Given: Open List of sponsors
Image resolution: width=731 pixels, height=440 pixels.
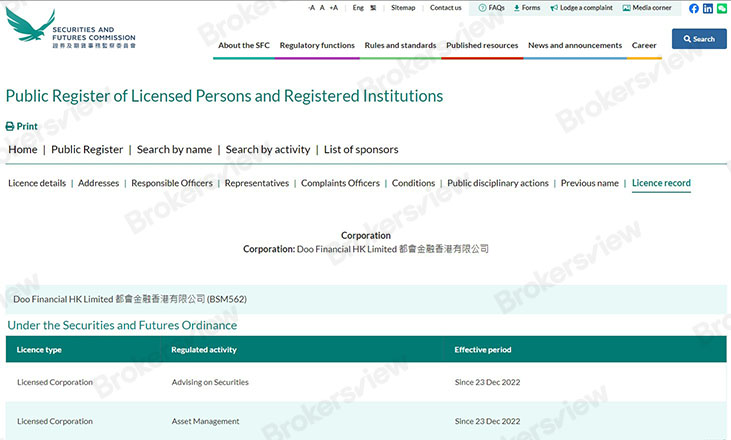Looking at the screenshot, I should (x=361, y=150).
